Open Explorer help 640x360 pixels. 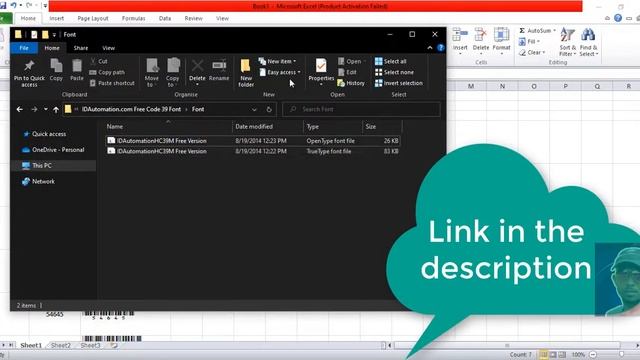click(x=440, y=48)
